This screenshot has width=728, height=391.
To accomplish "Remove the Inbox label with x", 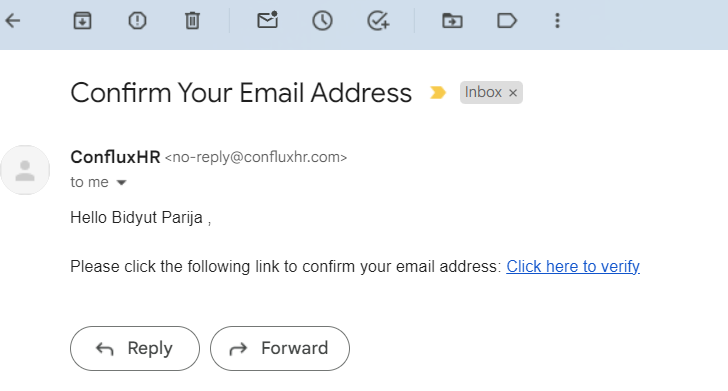I will [x=513, y=93].
